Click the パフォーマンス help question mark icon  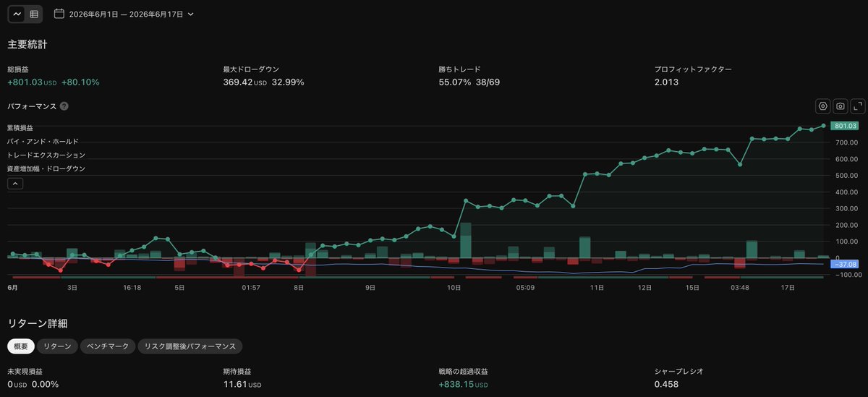[64, 106]
